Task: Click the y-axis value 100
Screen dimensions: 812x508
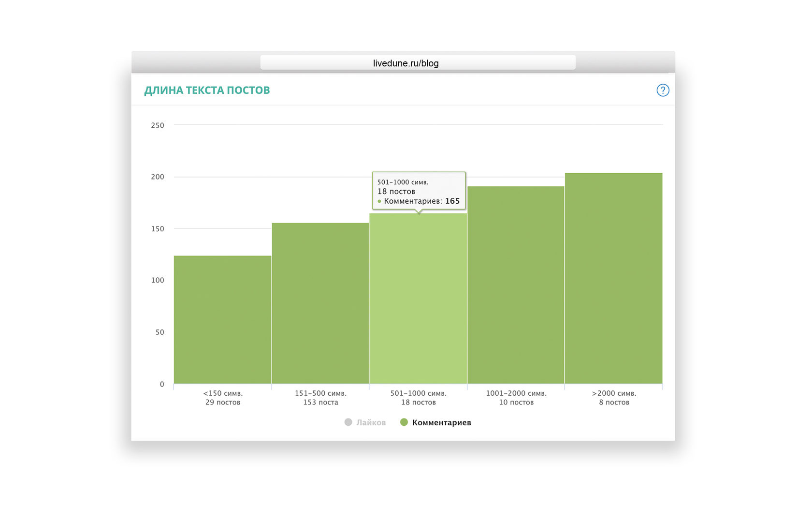Action: (158, 280)
